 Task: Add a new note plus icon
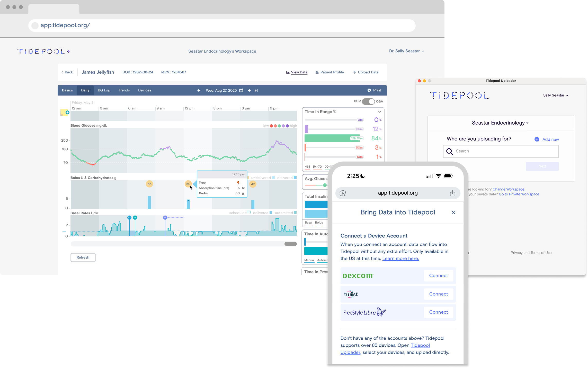click(67, 112)
